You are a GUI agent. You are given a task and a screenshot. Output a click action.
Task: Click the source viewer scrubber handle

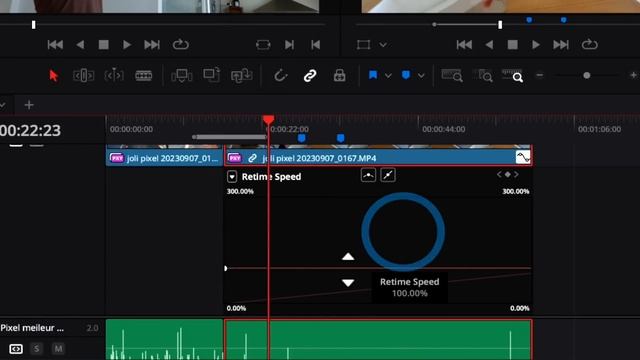[33, 25]
